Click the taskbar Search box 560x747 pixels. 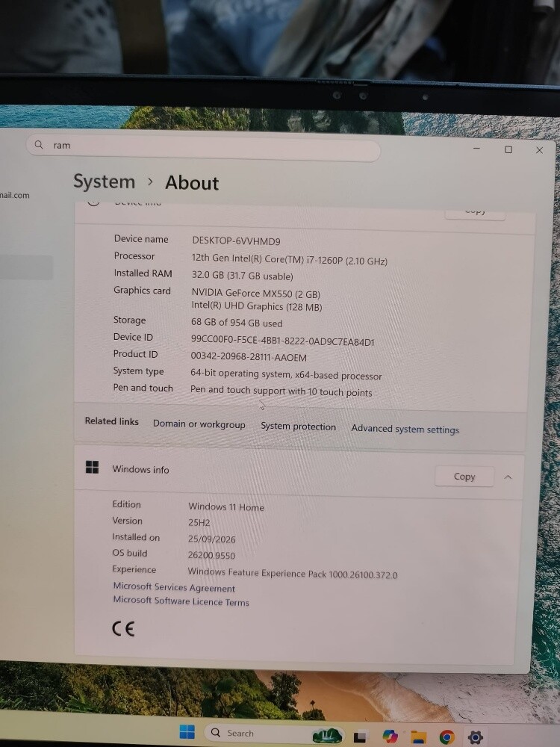(x=276, y=734)
